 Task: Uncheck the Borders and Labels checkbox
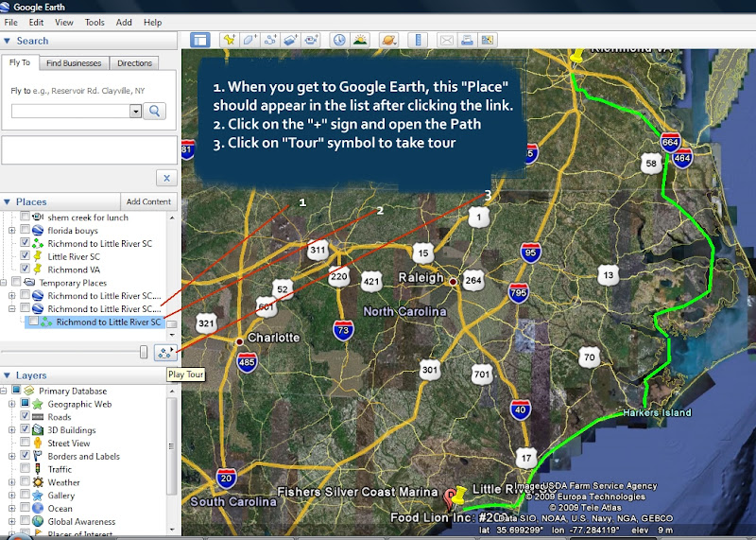[25, 455]
